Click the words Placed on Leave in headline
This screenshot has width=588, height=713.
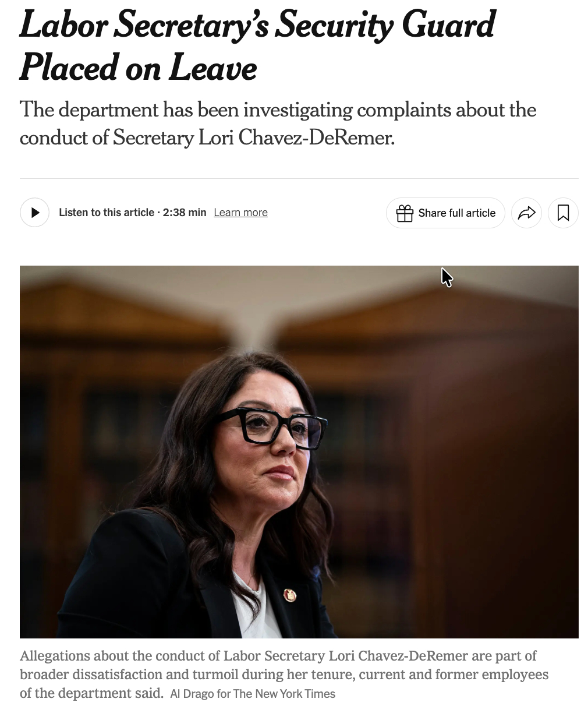[138, 68]
